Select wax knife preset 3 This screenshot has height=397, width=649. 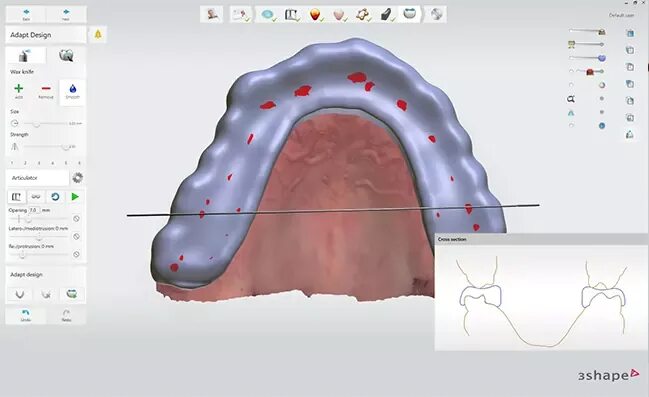point(39,163)
